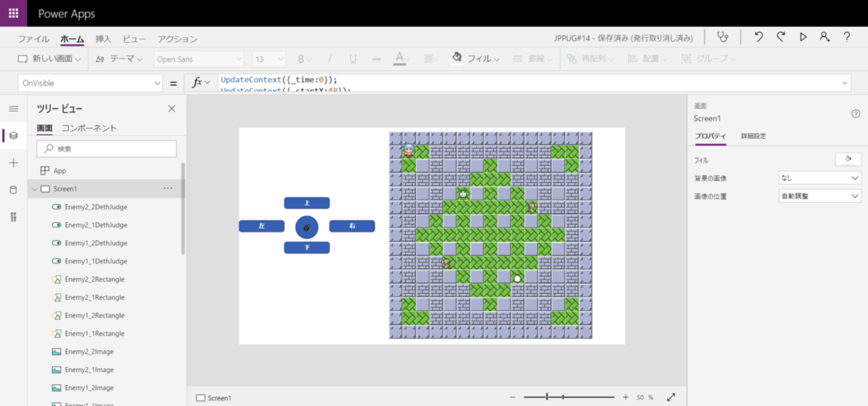Open the OnVisible property dropdown
This screenshot has width=868, height=406.
coord(91,83)
